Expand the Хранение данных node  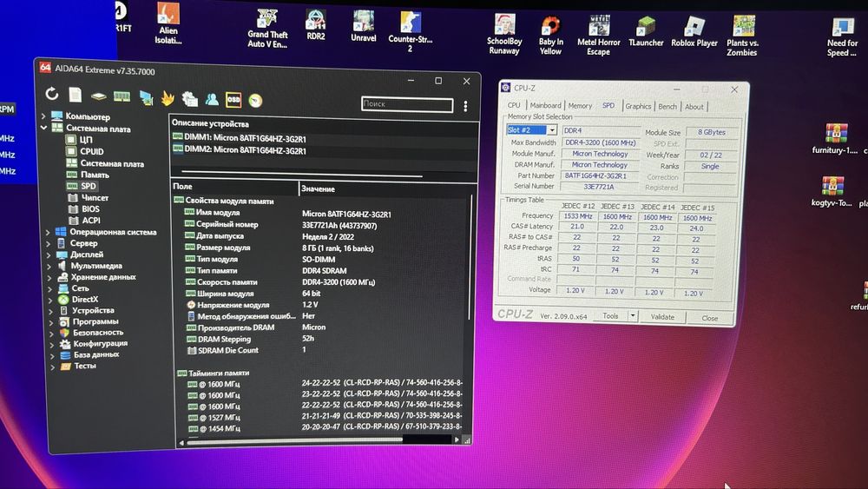(49, 277)
